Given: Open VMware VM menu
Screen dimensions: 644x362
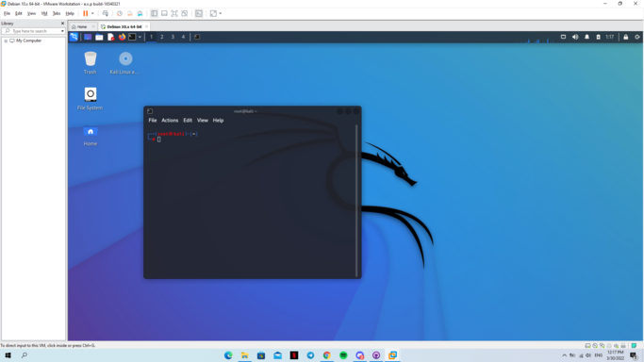Looking at the screenshot, I should tap(44, 13).
